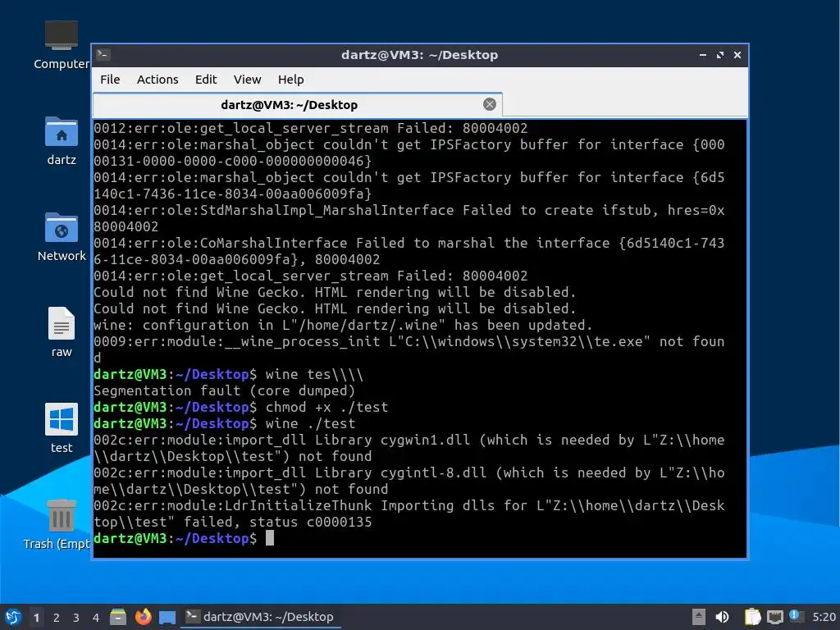This screenshot has width=840, height=630.
Task: Open the network connection tray icon
Action: click(774, 618)
